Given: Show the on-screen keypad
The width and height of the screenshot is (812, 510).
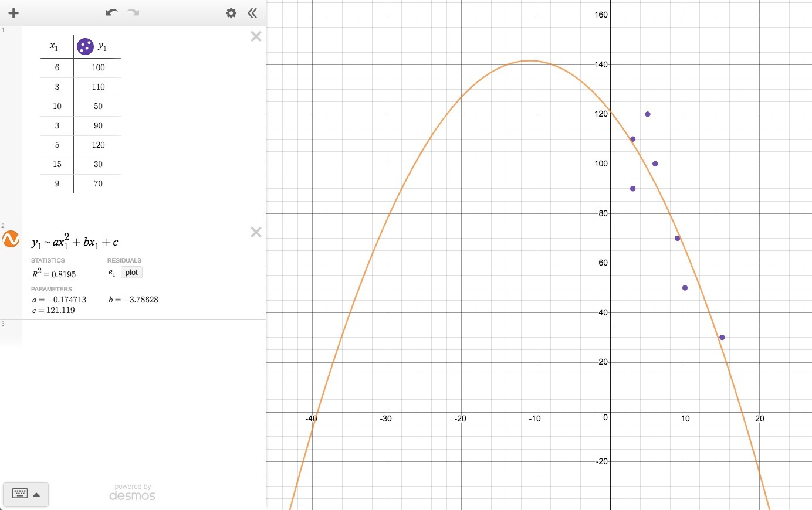Looking at the screenshot, I should (x=20, y=494).
